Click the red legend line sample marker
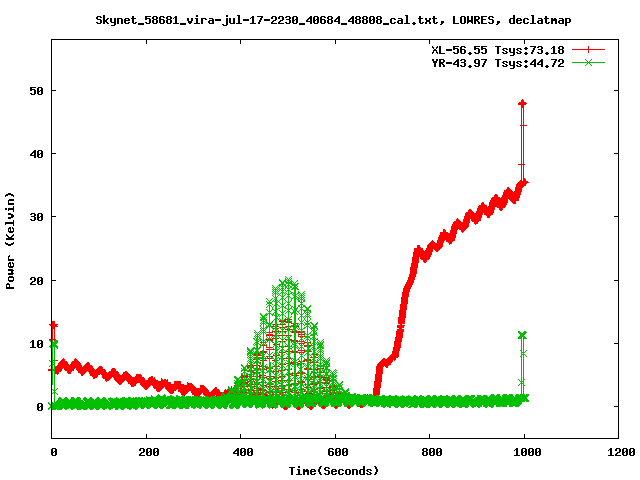640x480 pixels. click(588, 50)
